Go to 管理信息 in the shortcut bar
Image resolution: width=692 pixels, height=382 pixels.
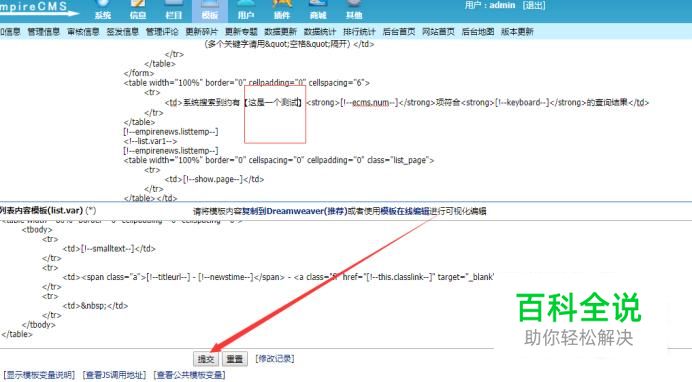tap(43, 32)
